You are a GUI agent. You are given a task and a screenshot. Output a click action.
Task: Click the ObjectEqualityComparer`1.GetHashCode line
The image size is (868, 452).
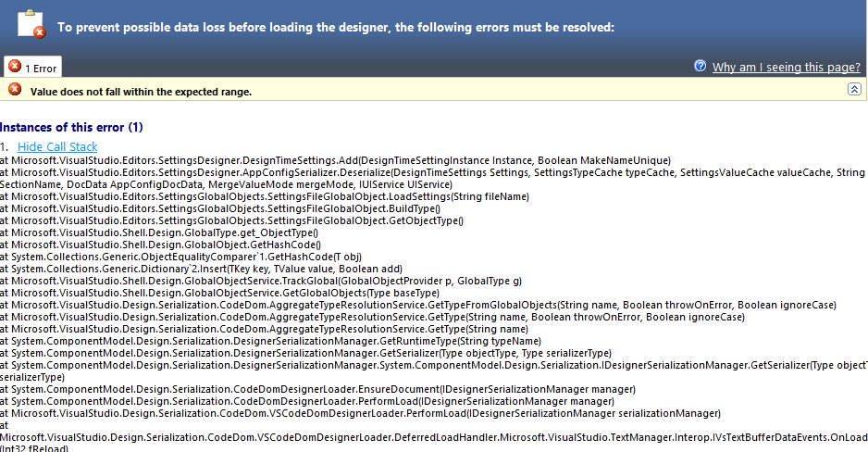coord(181,257)
